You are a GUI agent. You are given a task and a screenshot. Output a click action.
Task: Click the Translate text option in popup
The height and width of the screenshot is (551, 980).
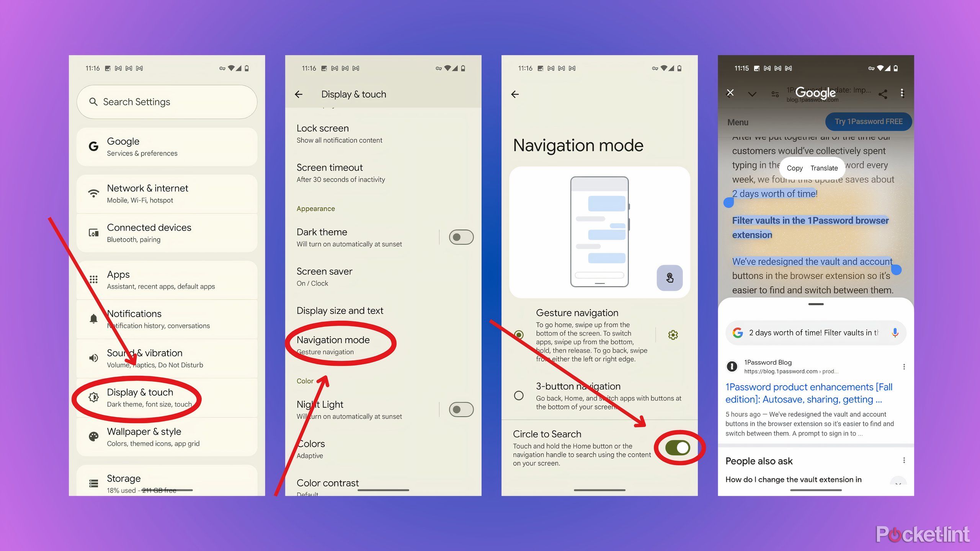point(825,168)
